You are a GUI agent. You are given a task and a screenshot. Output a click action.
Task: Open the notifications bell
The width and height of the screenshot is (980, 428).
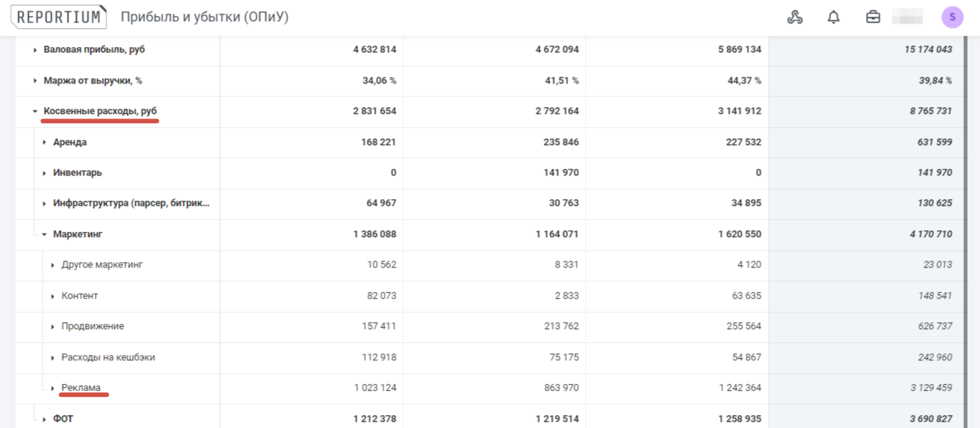tap(833, 17)
